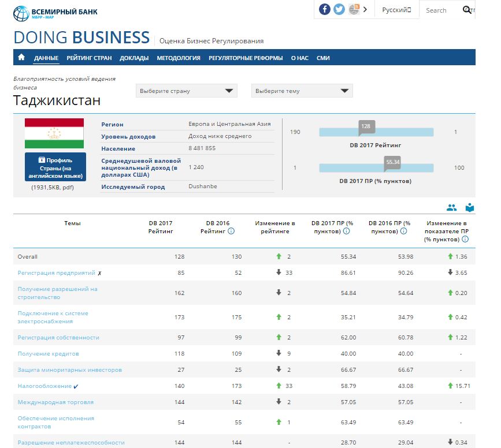Click the search magnifier icon

tap(466, 10)
